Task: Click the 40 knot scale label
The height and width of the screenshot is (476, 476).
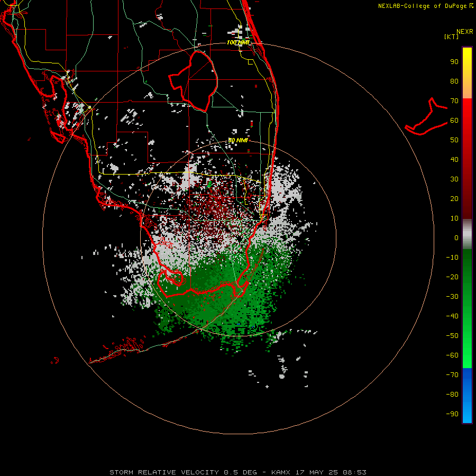Action: (454, 160)
